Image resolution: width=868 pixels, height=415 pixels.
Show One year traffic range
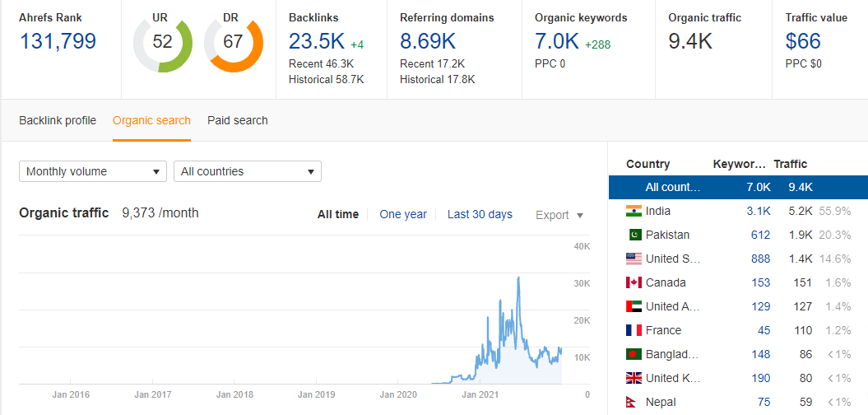coord(403,214)
